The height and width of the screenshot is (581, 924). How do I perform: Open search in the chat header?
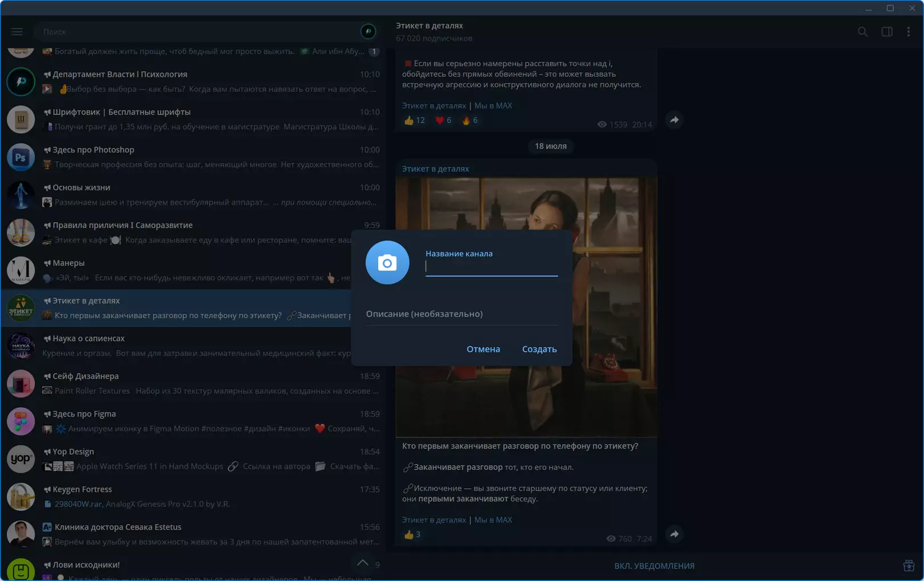point(862,32)
